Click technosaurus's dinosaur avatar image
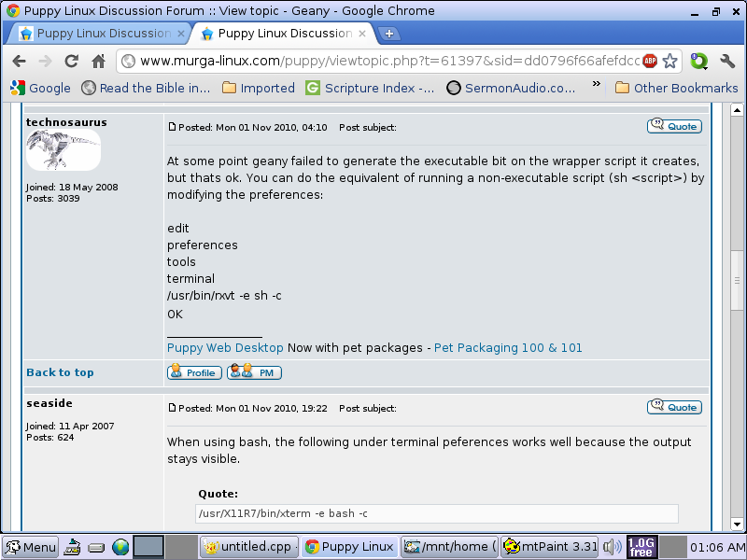This screenshot has height=560, width=747. [63, 150]
